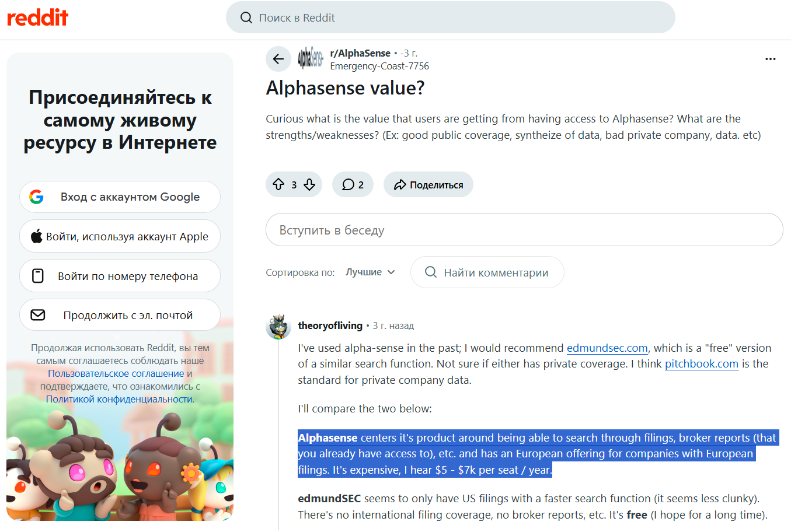Viewport: 791px width, 532px height.
Task: Open the three-dot post options menu
Action: 771,59
